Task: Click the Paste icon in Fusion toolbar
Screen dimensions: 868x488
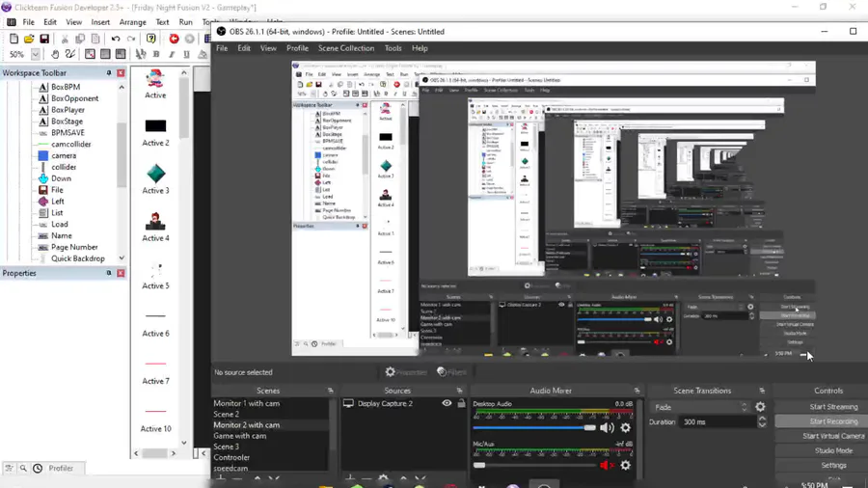Action: (95, 39)
